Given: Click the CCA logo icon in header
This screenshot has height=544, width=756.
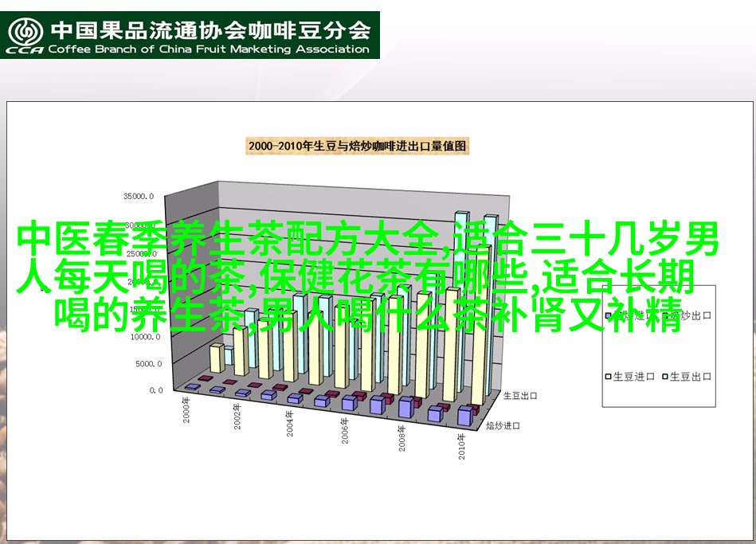Looking at the screenshot, I should pyautogui.click(x=26, y=33).
